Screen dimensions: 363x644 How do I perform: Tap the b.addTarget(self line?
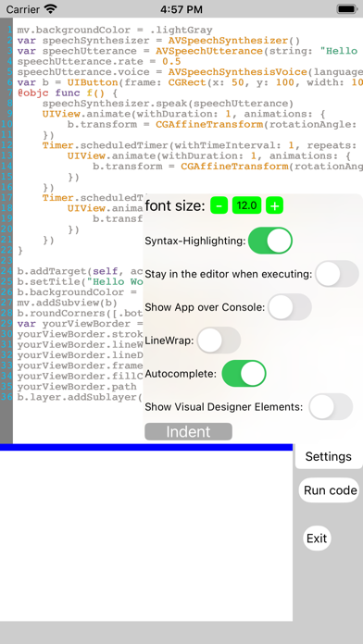[80, 271]
